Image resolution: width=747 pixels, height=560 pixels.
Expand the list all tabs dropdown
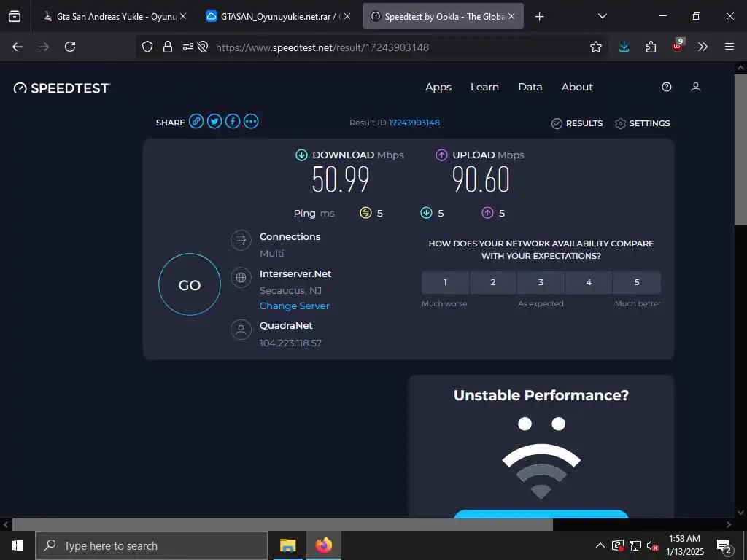coord(602,16)
